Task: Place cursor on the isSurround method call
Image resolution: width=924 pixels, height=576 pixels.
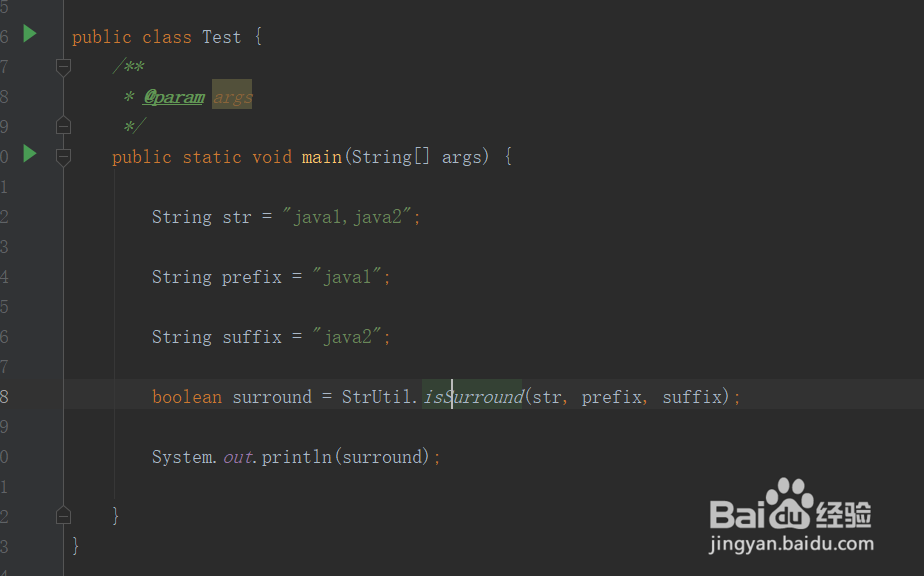Action: [473, 397]
